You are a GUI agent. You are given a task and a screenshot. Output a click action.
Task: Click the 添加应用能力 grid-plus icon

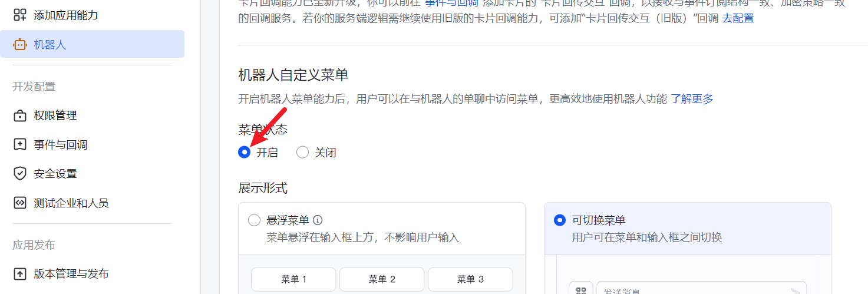click(x=20, y=15)
